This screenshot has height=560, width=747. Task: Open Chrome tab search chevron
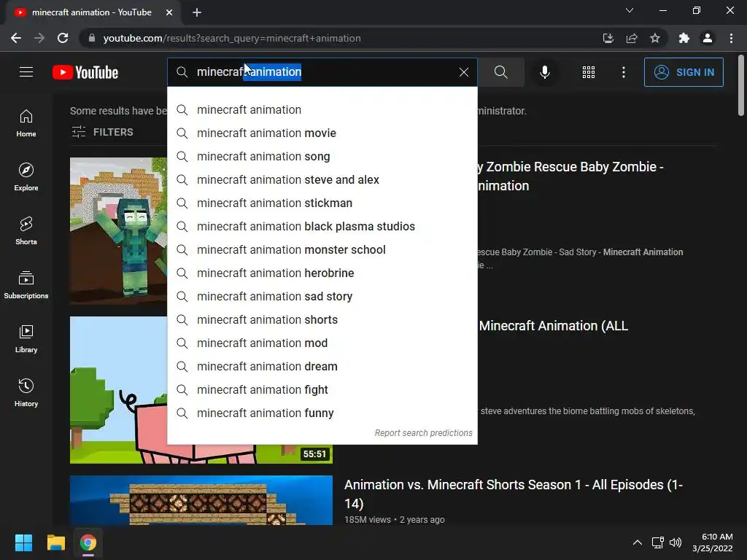(630, 10)
